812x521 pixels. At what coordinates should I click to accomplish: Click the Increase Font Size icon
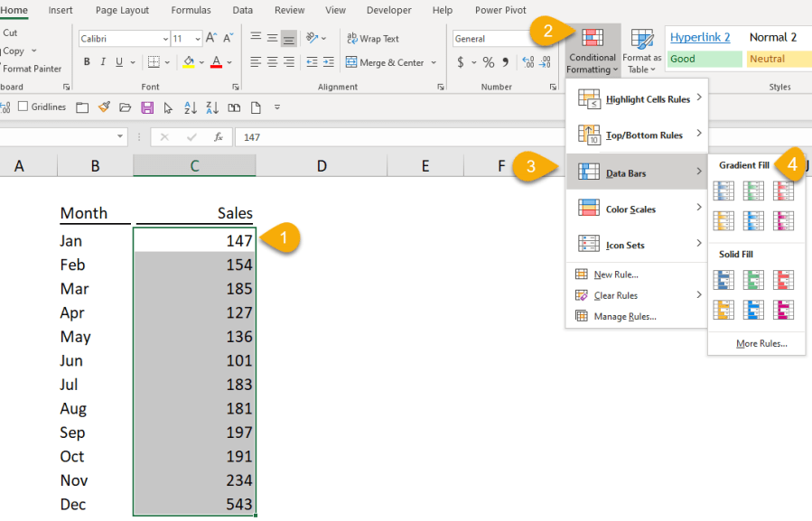pos(210,39)
